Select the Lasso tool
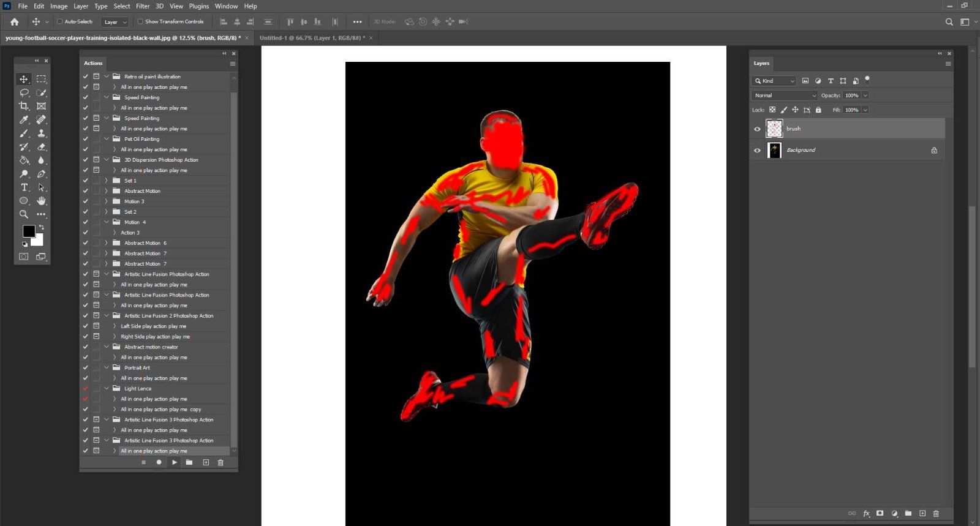 coord(24,92)
